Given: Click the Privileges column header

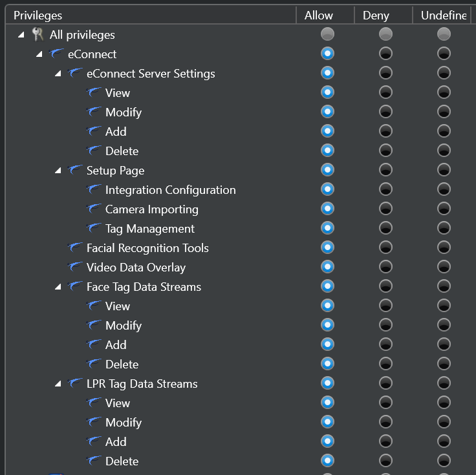Looking at the screenshot, I should click(38, 15).
